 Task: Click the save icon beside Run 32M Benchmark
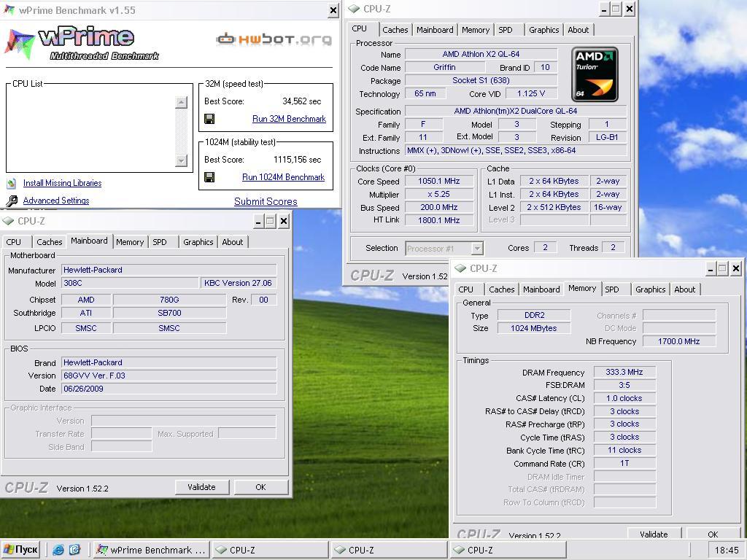click(x=209, y=119)
